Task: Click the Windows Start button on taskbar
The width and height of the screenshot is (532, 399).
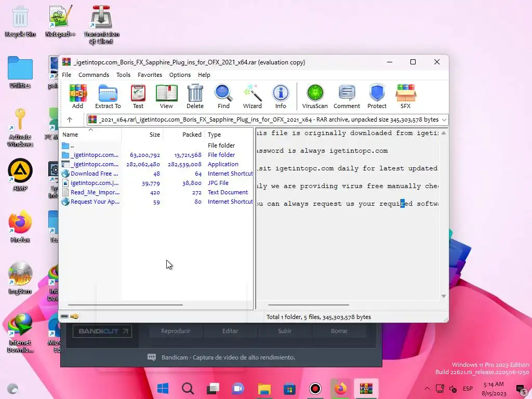Action: (x=163, y=388)
